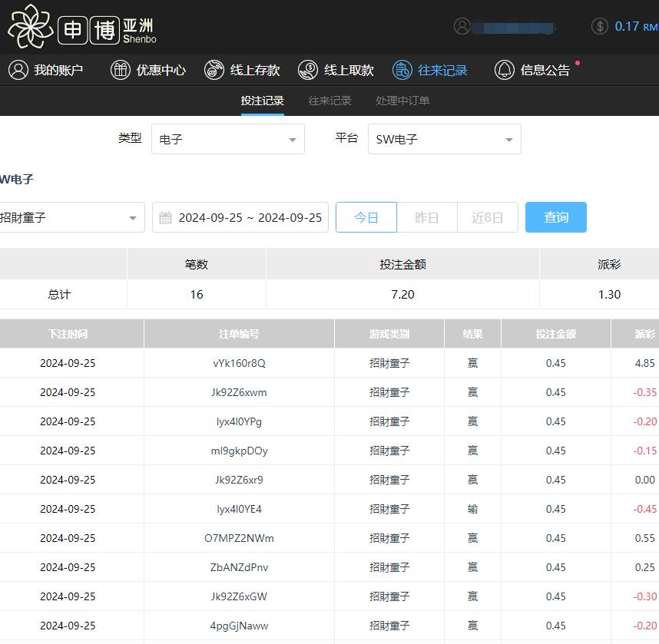
Task: Open the 处理中订单 pending orders tab
Action: pyautogui.click(x=402, y=100)
